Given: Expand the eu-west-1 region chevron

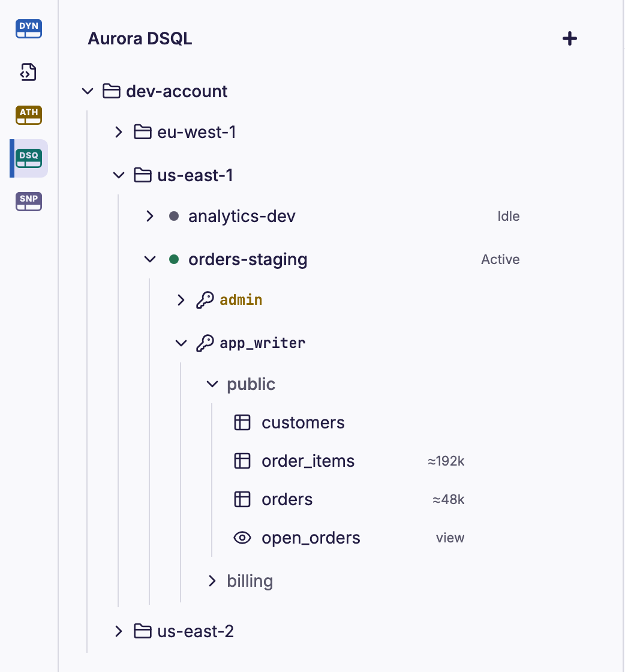Looking at the screenshot, I should [x=119, y=132].
